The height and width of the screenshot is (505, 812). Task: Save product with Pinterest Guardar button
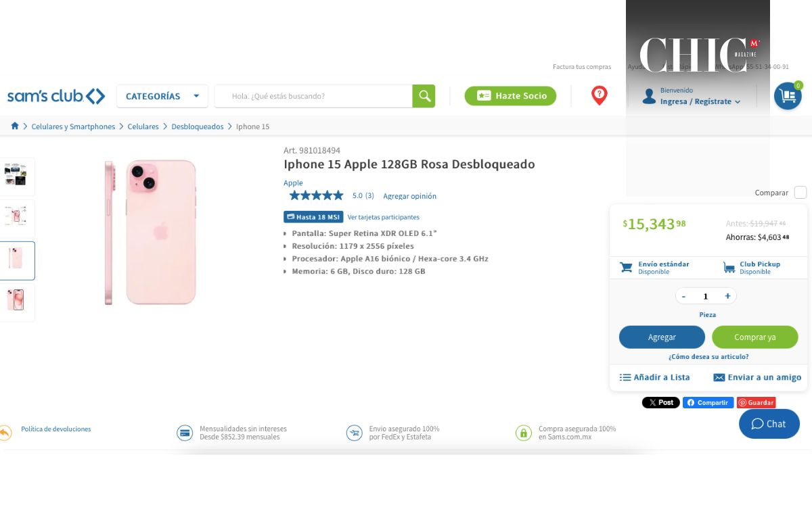[x=757, y=402]
